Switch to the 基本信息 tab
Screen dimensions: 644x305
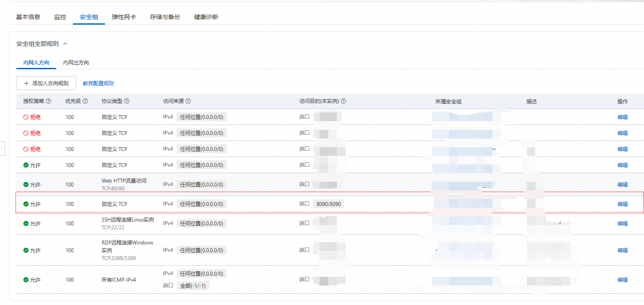28,17
